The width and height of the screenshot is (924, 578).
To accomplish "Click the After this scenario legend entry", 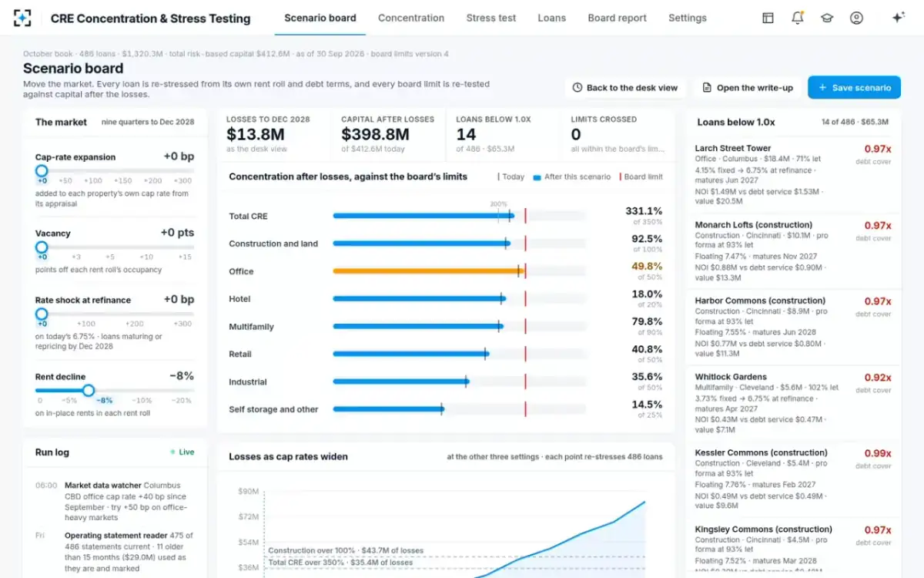I will tap(572, 176).
